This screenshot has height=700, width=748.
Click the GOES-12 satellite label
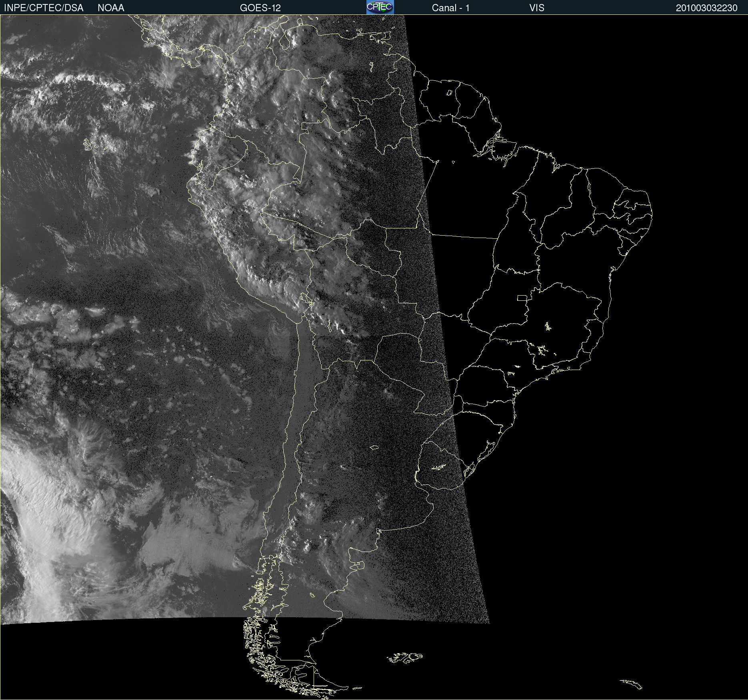[x=260, y=8]
